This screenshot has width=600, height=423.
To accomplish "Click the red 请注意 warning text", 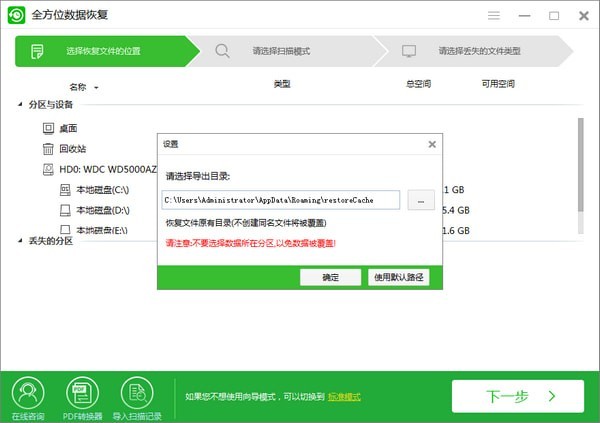I will (x=251, y=243).
